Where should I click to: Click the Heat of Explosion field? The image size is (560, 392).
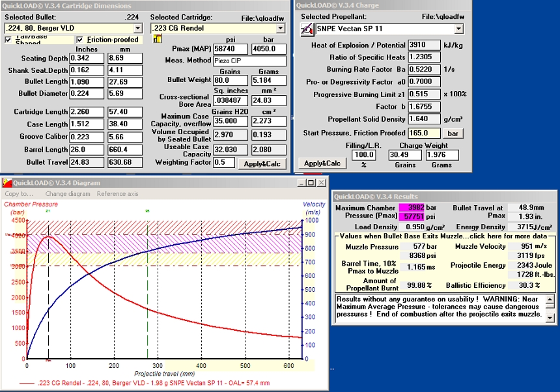click(x=425, y=45)
